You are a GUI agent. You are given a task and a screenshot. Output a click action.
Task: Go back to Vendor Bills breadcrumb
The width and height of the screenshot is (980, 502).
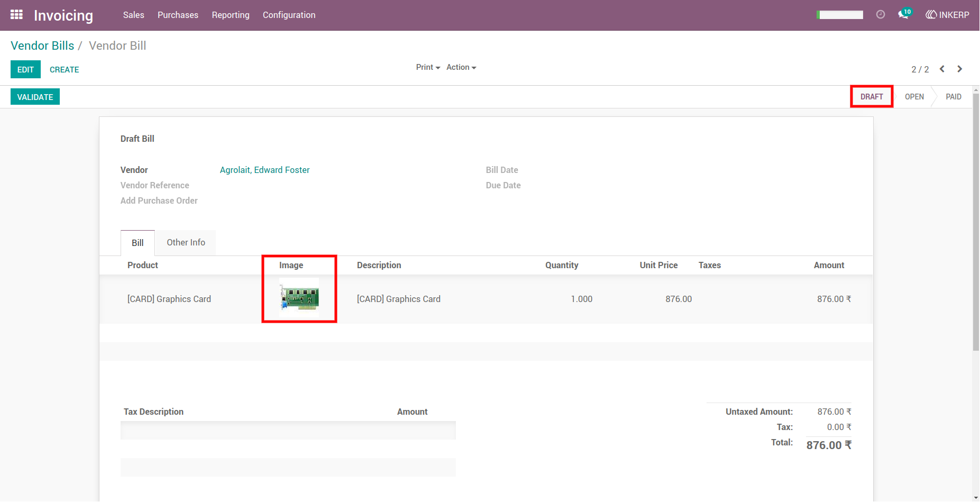coord(42,45)
